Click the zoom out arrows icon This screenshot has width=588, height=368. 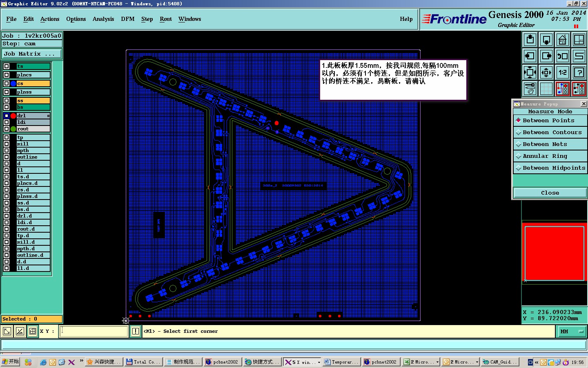[x=546, y=72]
